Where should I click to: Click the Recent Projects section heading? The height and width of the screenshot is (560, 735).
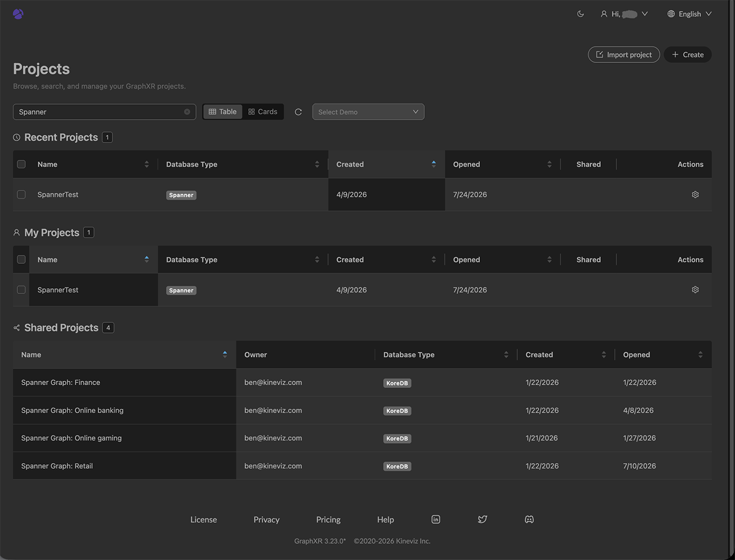pyautogui.click(x=61, y=137)
